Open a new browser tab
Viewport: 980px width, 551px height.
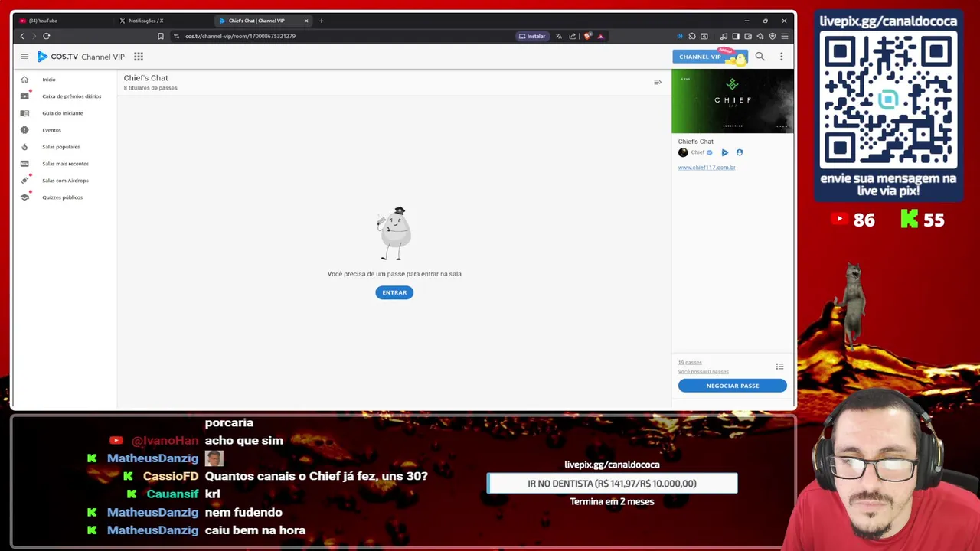click(x=322, y=21)
